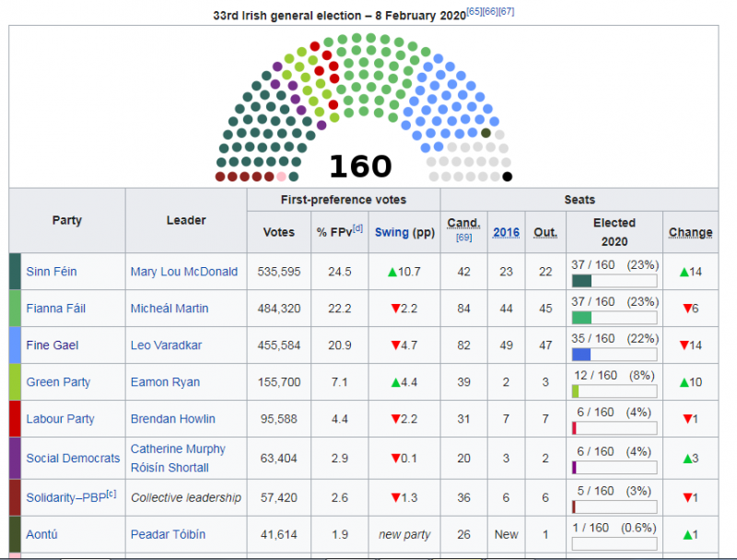This screenshot has width=737, height=560.
Task: Click Aontú change up arrow 1
Action: (x=687, y=534)
